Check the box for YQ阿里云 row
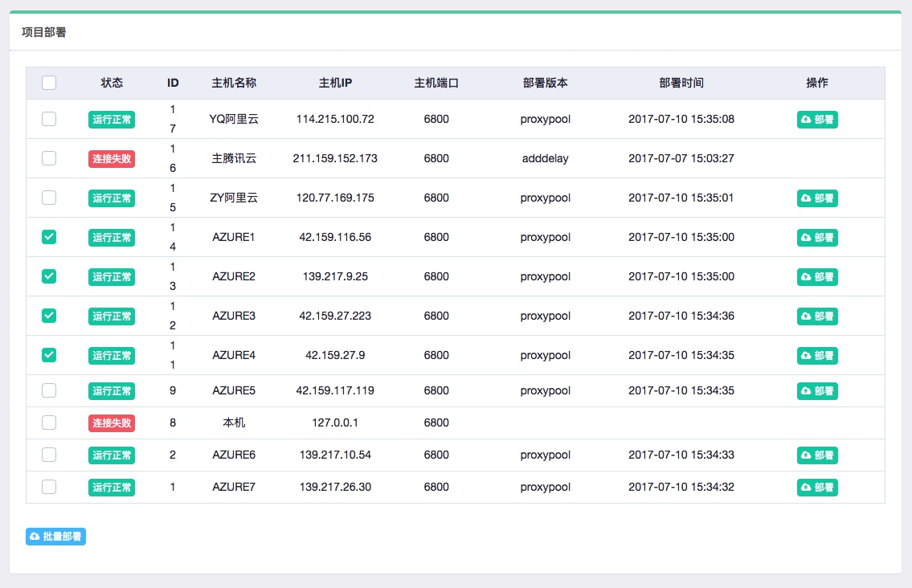Viewport: 912px width, 588px height. (x=49, y=119)
